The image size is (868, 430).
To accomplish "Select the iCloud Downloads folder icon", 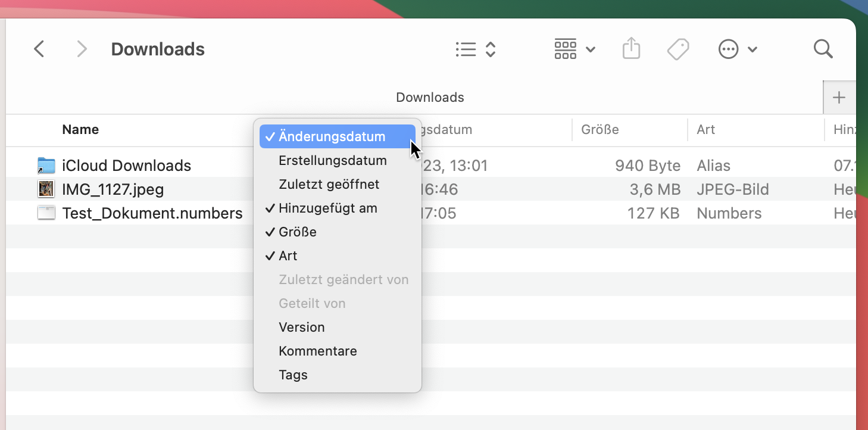I will pyautogui.click(x=46, y=166).
